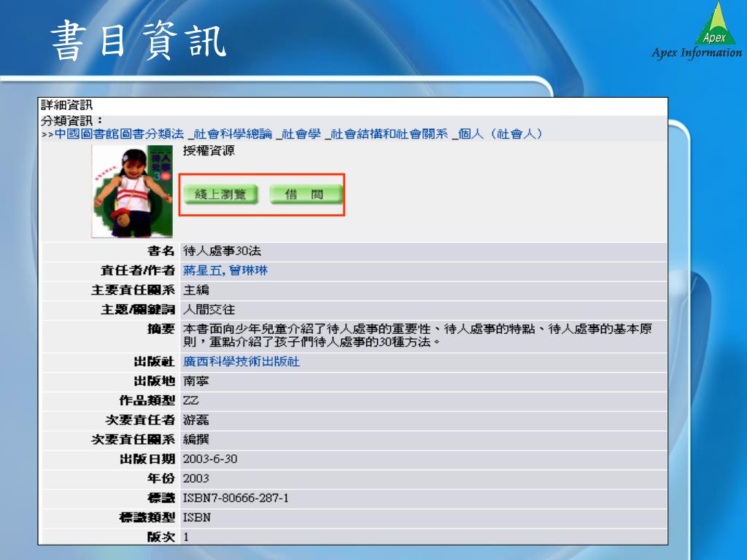This screenshot has height=560, width=747.
Task: Click the 摘要 field label
Action: coord(161,329)
